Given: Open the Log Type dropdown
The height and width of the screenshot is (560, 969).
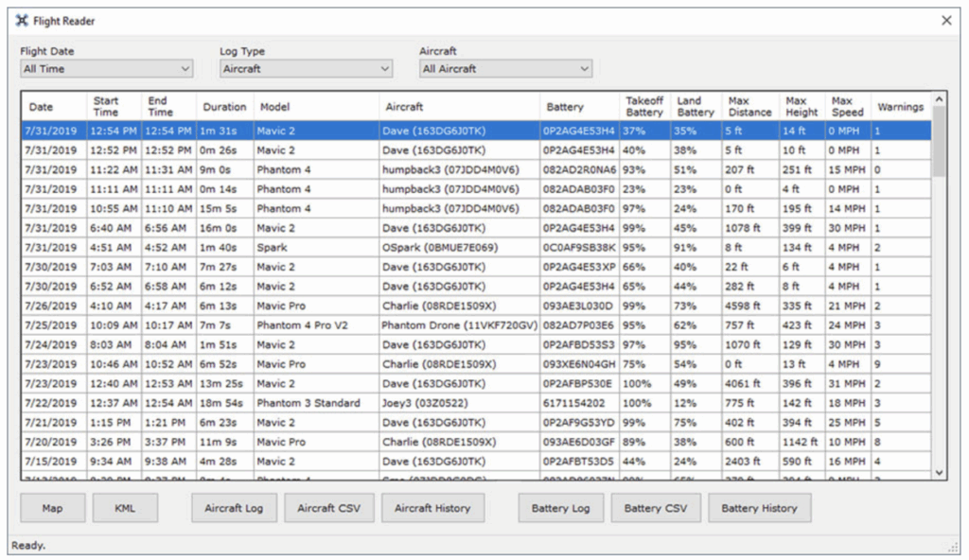Looking at the screenshot, I should point(306,69).
